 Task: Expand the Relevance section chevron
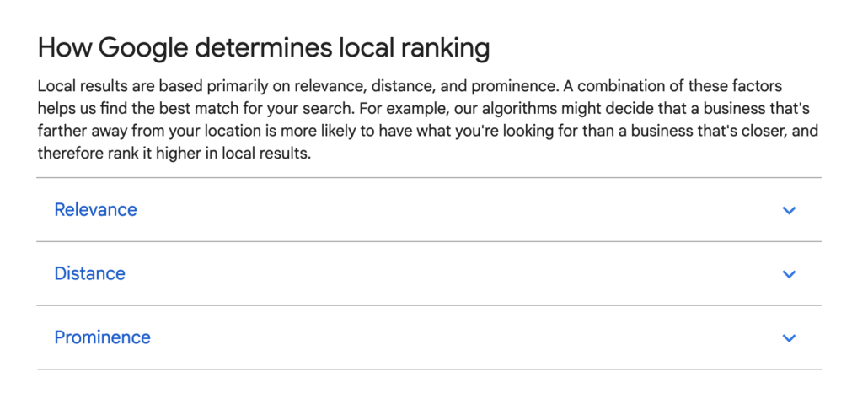pyautogui.click(x=789, y=210)
